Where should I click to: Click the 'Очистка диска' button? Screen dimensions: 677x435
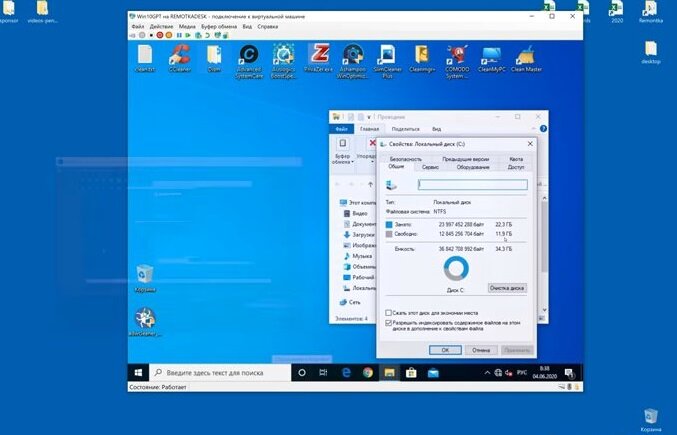pyautogui.click(x=507, y=288)
